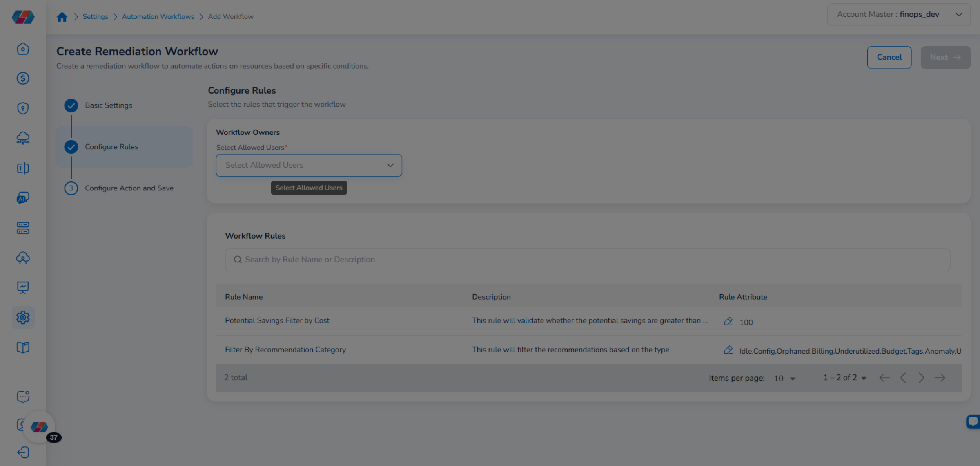Viewport: 980px width, 466px height.
Task: Open the dollar-sign cost sidebar icon
Action: (x=23, y=78)
